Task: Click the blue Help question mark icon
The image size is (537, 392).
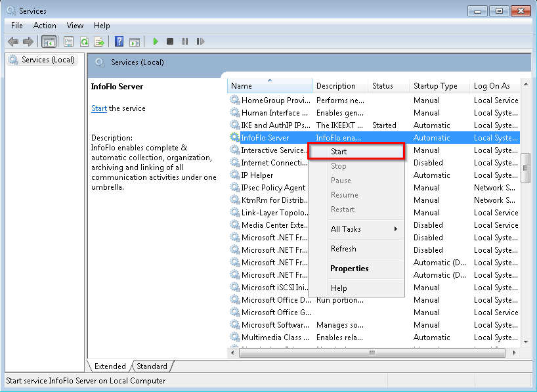Action: click(119, 41)
